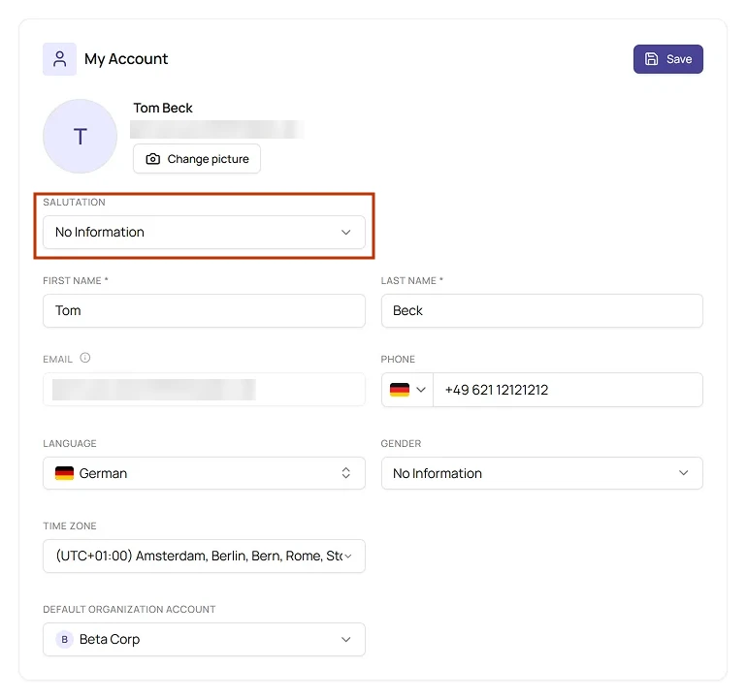Click the Last Name field containing Beck
The image size is (747, 700).
pyautogui.click(x=541, y=310)
